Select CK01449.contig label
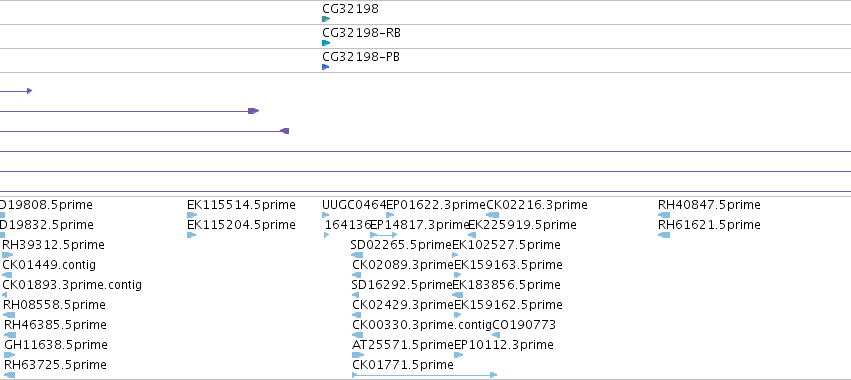The height and width of the screenshot is (380, 851). click(x=49, y=265)
